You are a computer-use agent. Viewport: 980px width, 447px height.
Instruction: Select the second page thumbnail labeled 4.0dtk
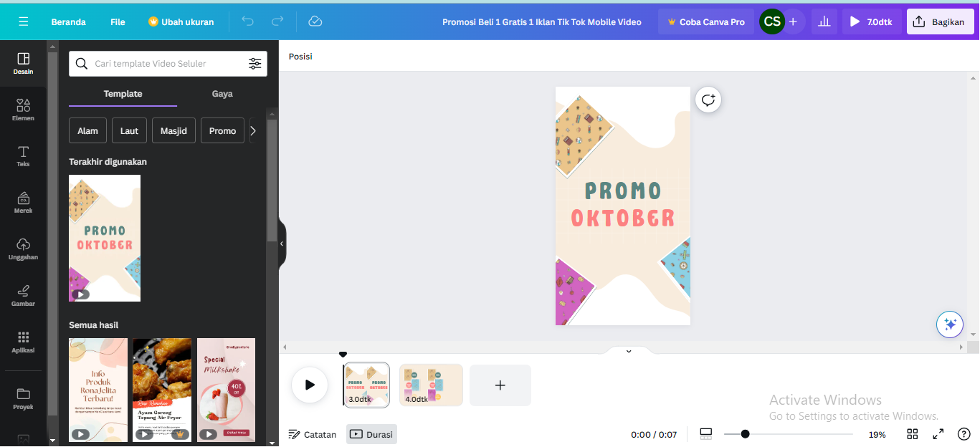[431, 385]
